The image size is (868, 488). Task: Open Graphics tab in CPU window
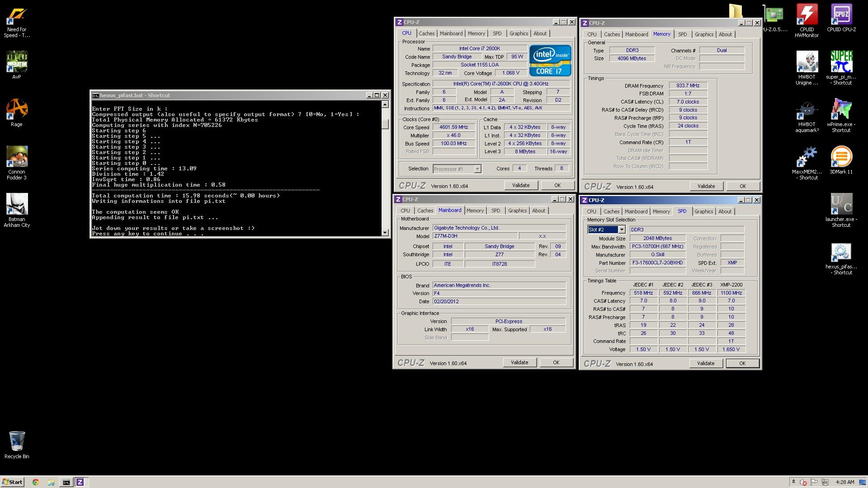(519, 33)
